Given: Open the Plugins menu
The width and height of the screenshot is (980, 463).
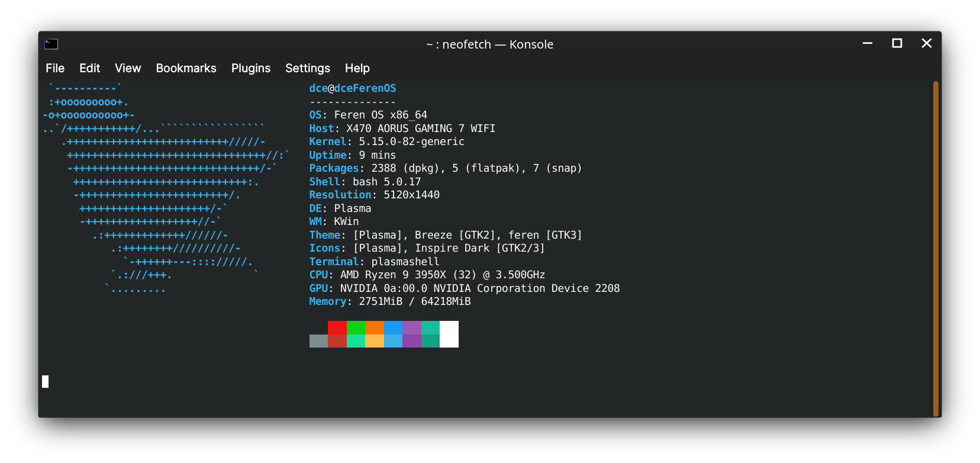Looking at the screenshot, I should (x=251, y=68).
